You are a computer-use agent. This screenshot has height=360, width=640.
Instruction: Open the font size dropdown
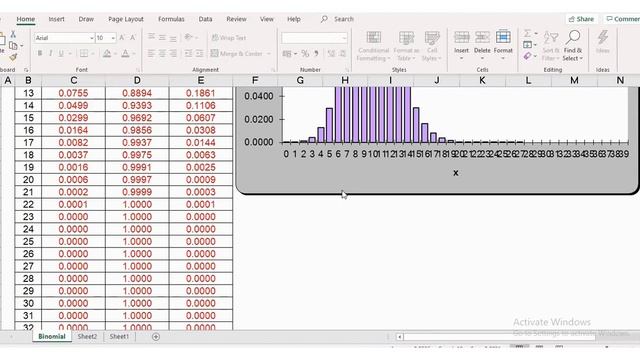113,38
